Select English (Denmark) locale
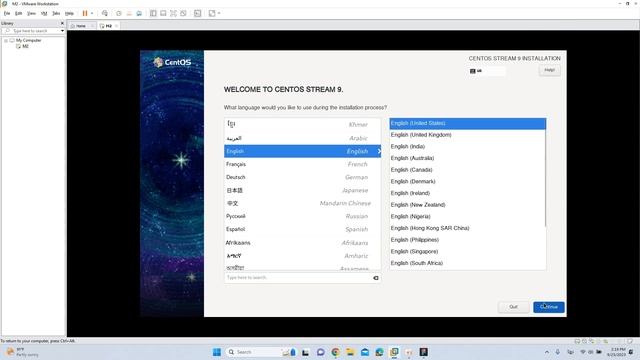Screen dimensions: 640x360 pyautogui.click(x=467, y=181)
